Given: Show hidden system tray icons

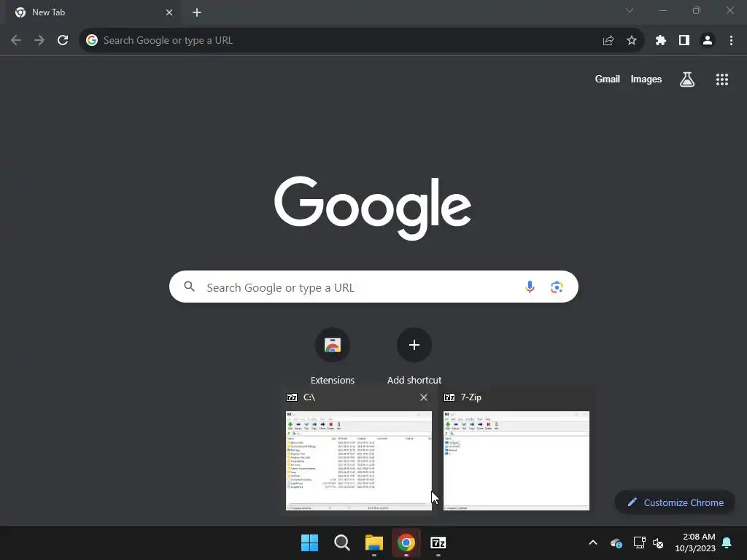Looking at the screenshot, I should (x=593, y=542).
